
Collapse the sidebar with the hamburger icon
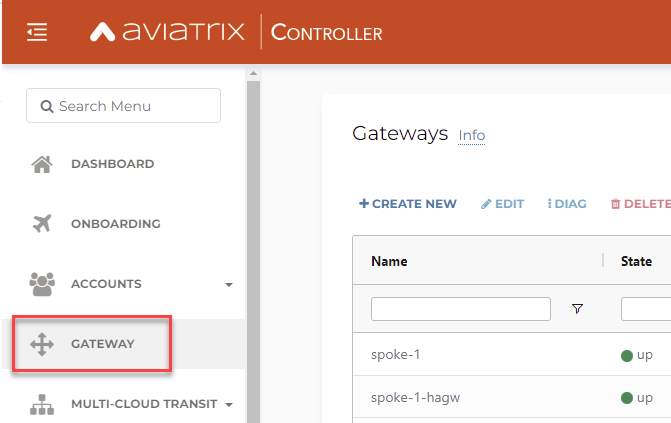37,32
